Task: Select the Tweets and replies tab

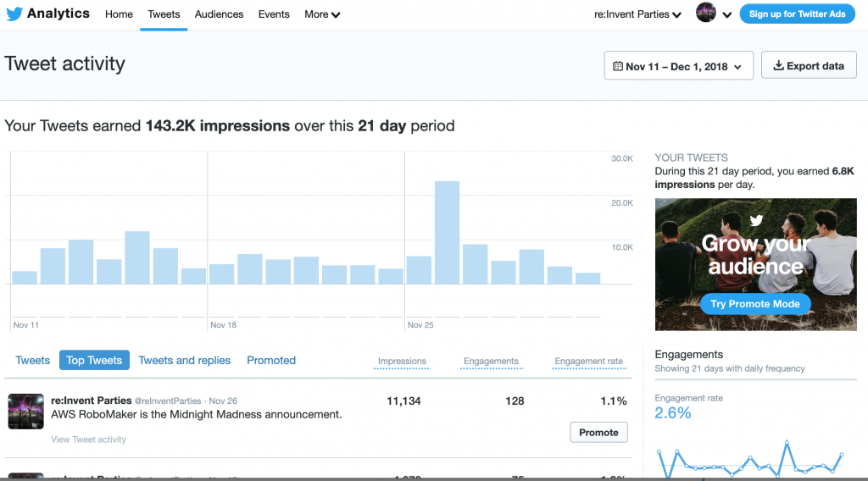Action: tap(184, 360)
